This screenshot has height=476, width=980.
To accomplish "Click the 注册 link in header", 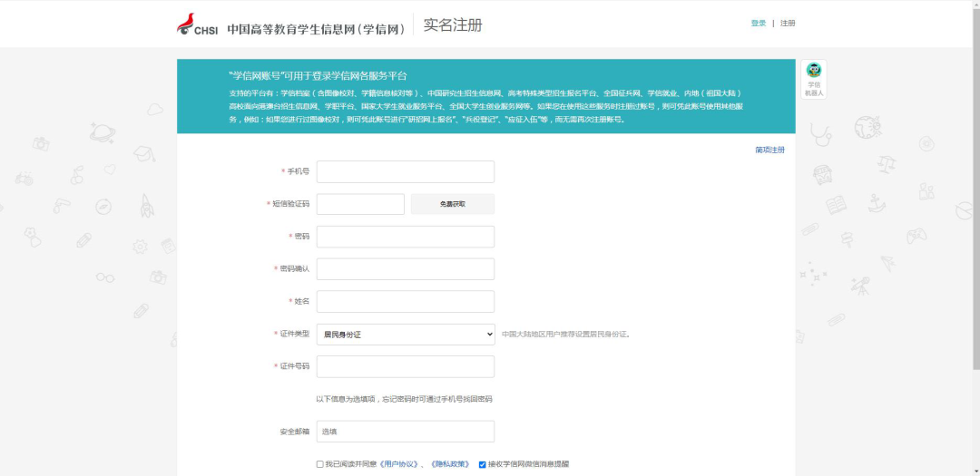I will tap(788, 23).
